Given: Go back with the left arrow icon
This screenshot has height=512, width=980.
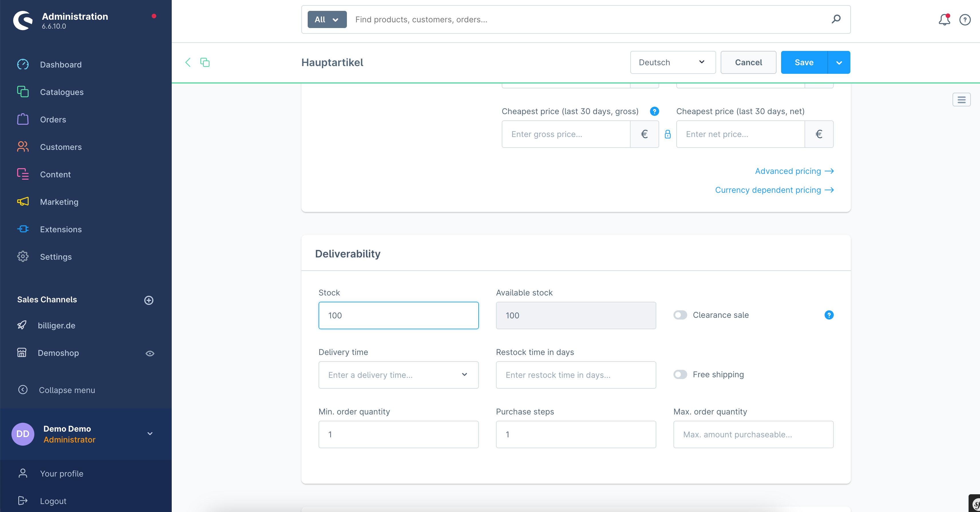Looking at the screenshot, I should (x=188, y=62).
